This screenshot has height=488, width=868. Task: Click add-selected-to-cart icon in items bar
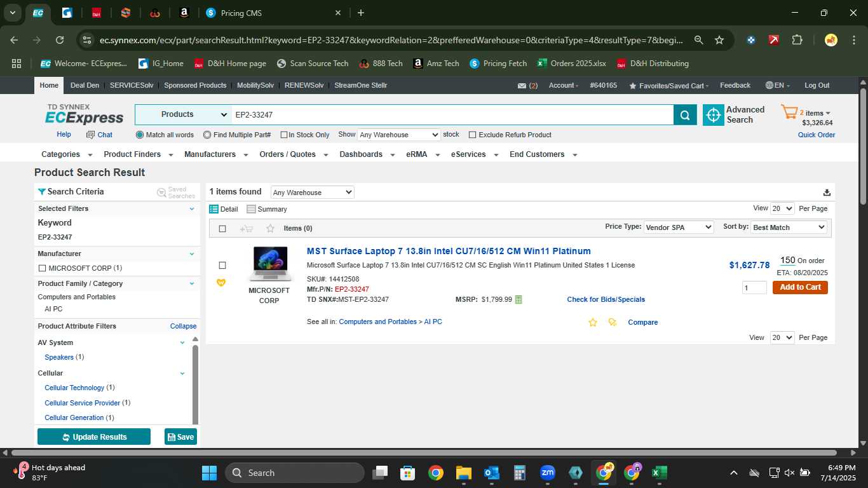click(x=246, y=229)
